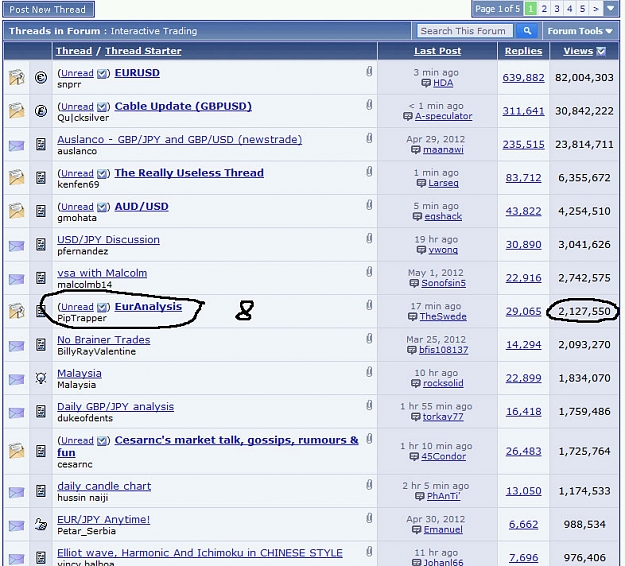
Task: Open the unread envelope icon for EURUSD thread
Action: tap(16, 77)
